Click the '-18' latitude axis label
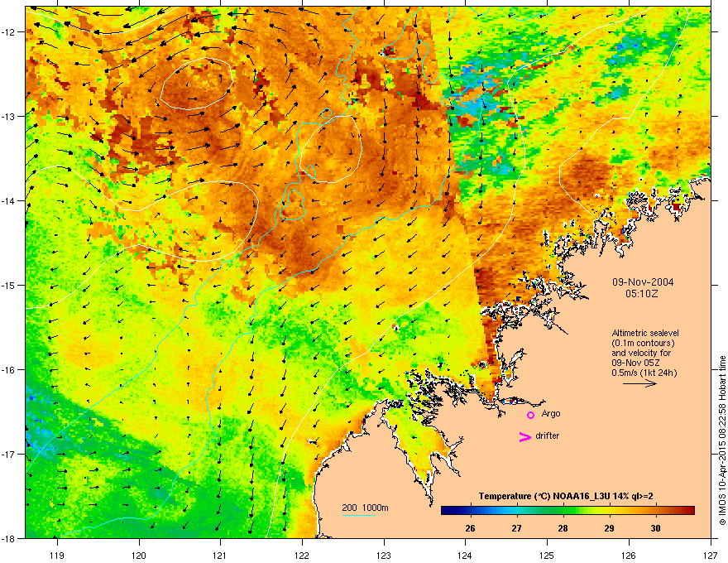Screen dimensions: 728x563 [x=8, y=538]
